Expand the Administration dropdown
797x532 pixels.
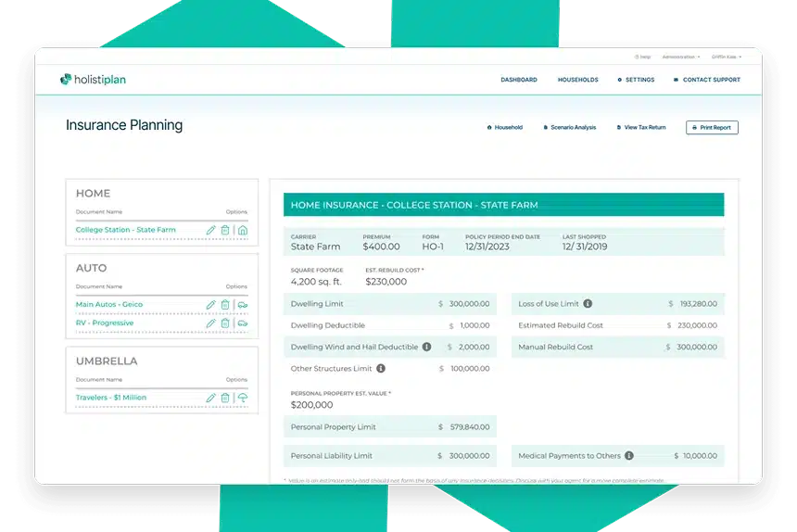point(680,57)
